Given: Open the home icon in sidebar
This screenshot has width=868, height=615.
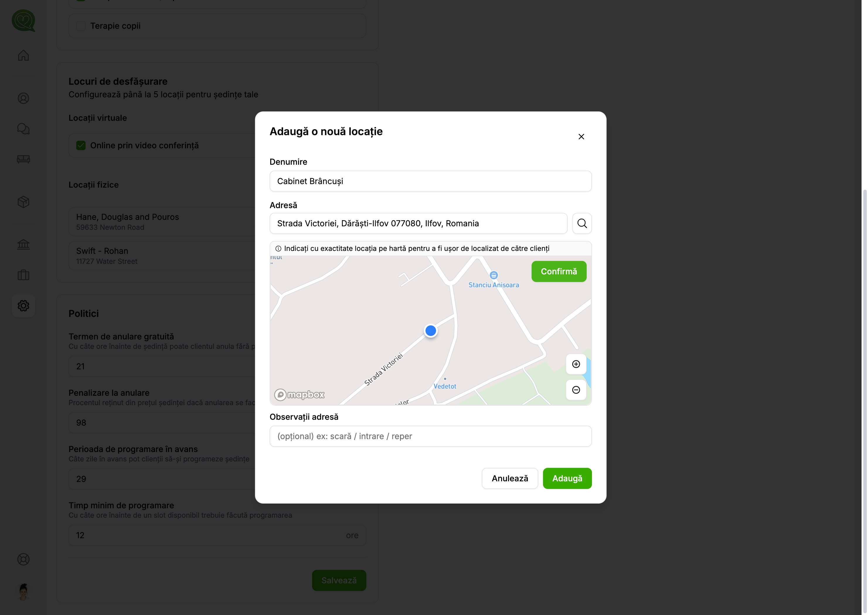Looking at the screenshot, I should (x=23, y=55).
